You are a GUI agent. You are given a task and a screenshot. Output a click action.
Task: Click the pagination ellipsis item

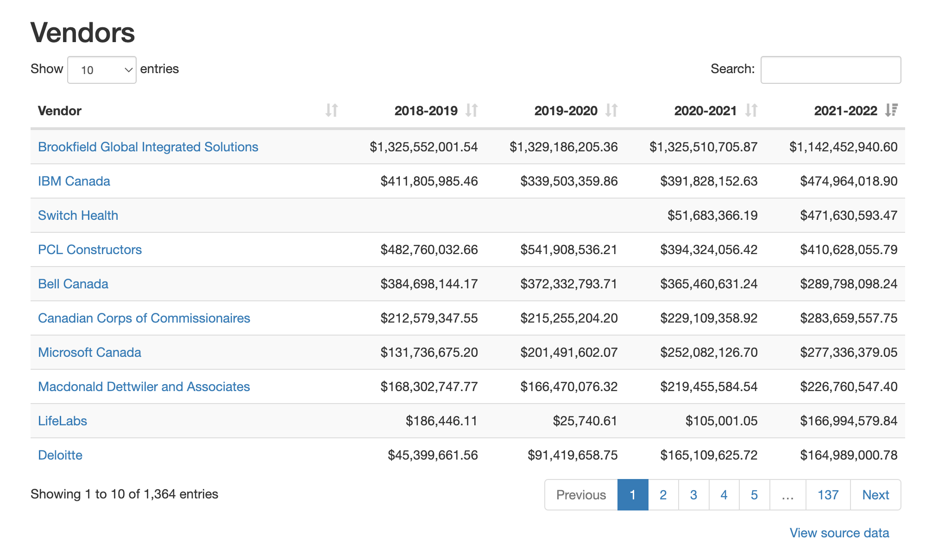[x=788, y=495]
